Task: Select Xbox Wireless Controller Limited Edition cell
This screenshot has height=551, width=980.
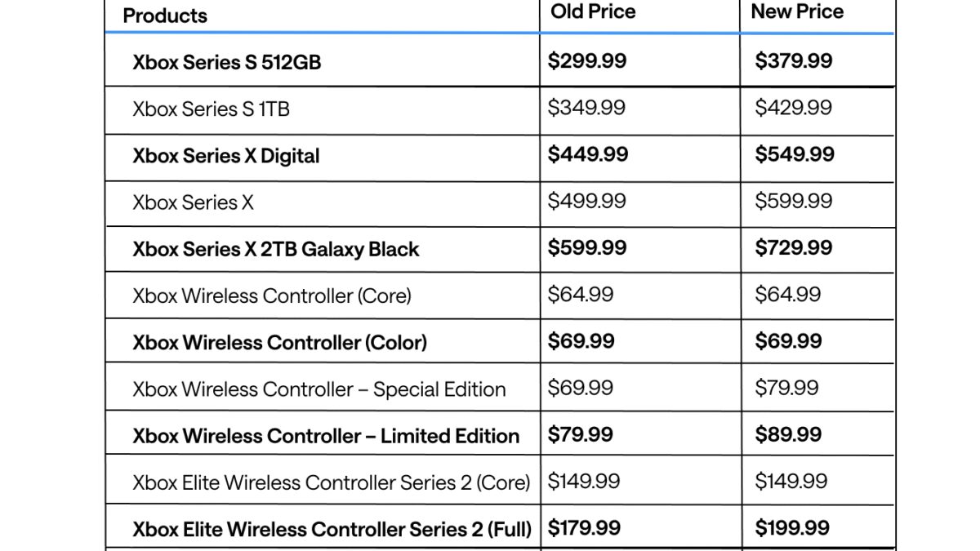Action: pyautogui.click(x=326, y=436)
